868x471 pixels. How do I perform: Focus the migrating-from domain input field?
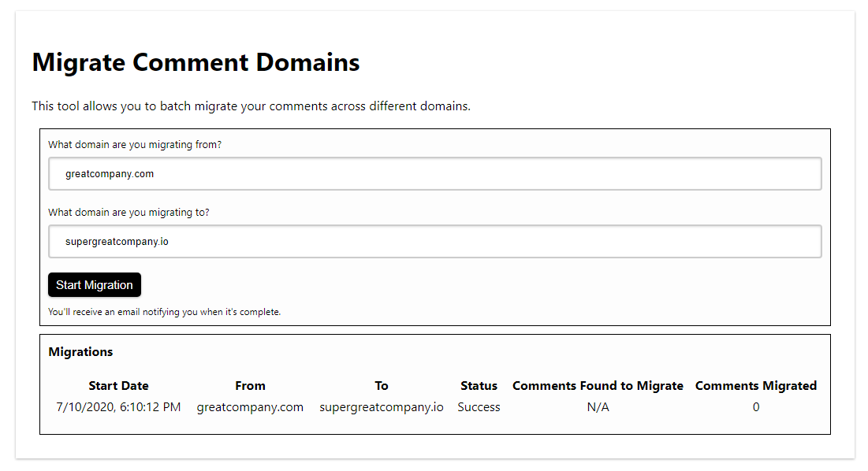click(x=434, y=174)
